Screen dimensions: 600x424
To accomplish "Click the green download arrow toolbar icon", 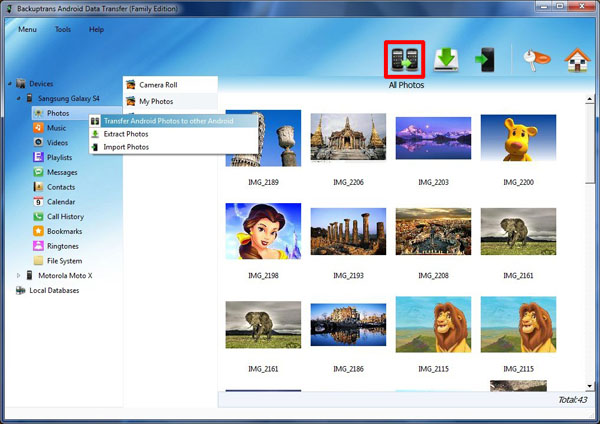I will (x=446, y=59).
